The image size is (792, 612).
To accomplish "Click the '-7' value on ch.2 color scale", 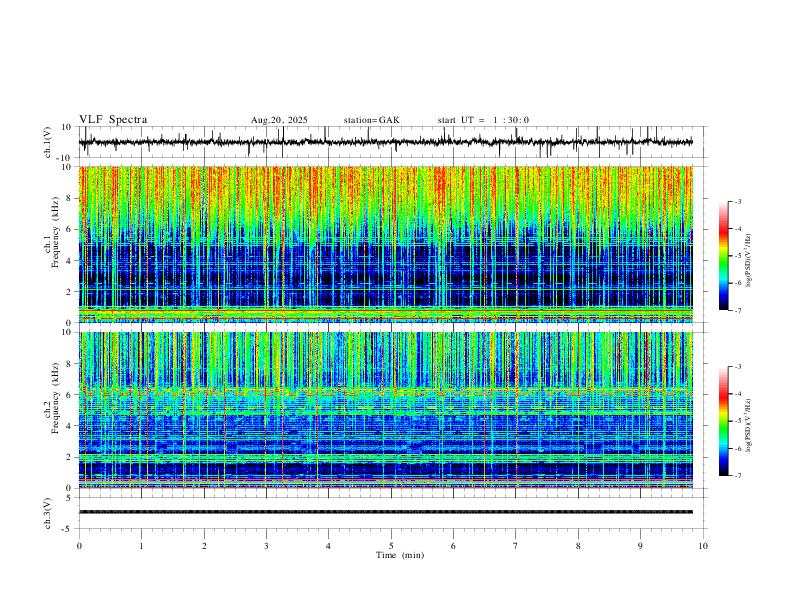I will click(x=737, y=476).
